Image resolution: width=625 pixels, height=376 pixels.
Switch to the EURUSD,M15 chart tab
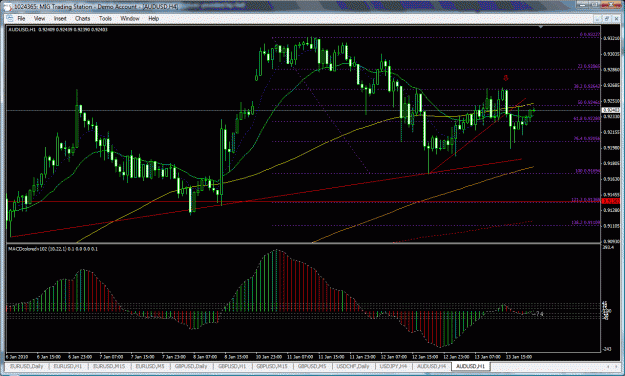pos(108,366)
